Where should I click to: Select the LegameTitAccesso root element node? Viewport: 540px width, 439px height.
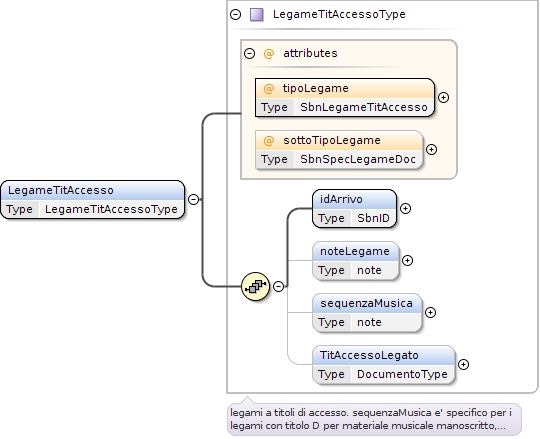[93, 199]
